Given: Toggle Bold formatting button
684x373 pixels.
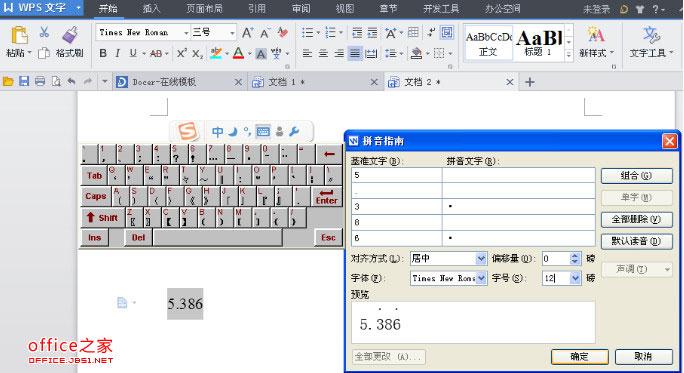Looking at the screenshot, I should (x=103, y=53).
